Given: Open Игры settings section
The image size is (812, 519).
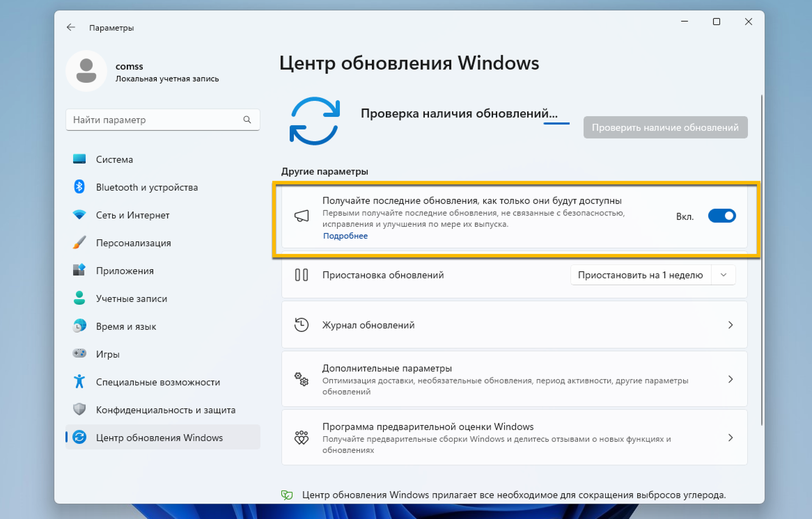Looking at the screenshot, I should (163, 354).
